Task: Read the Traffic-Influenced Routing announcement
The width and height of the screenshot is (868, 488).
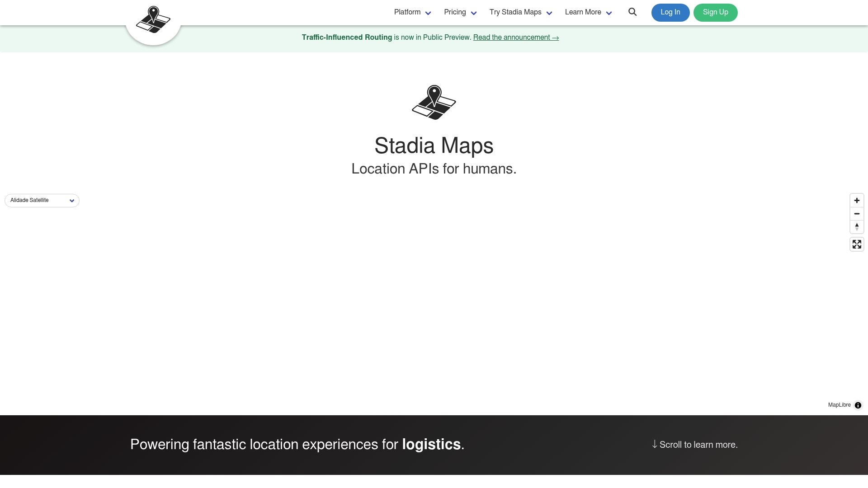Action: point(516,38)
